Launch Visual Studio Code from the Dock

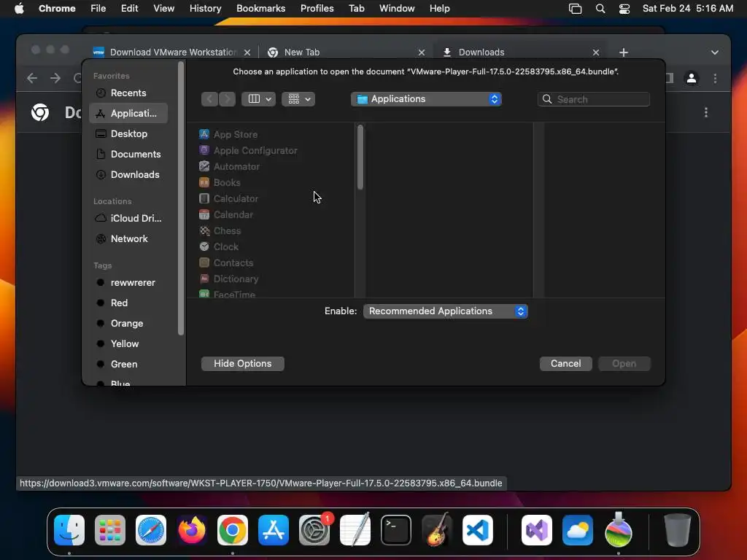(x=478, y=530)
